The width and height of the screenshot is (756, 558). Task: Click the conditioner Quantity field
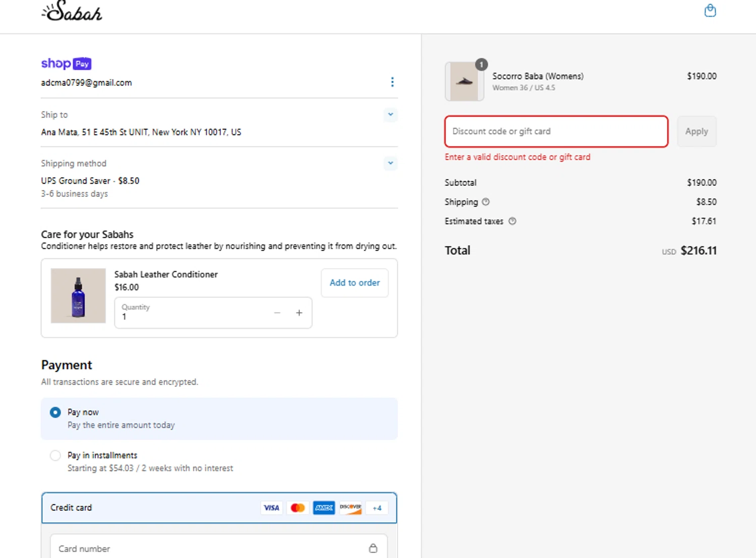pos(213,313)
